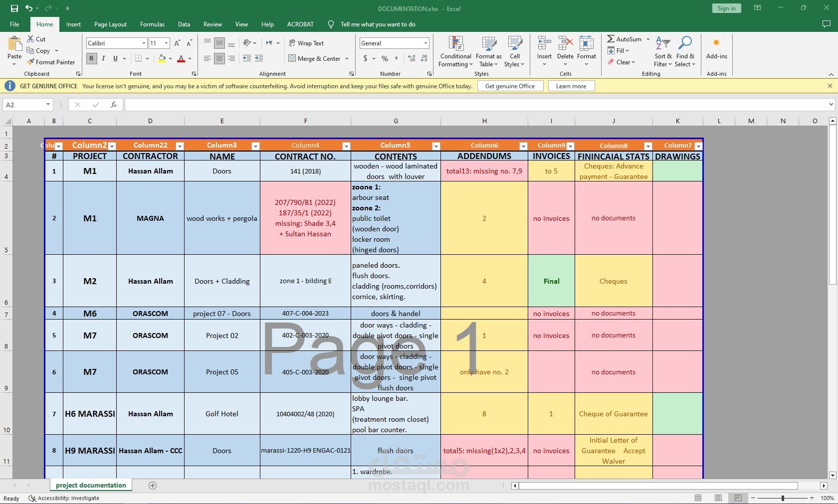Apply Comma Style number format

point(397,58)
